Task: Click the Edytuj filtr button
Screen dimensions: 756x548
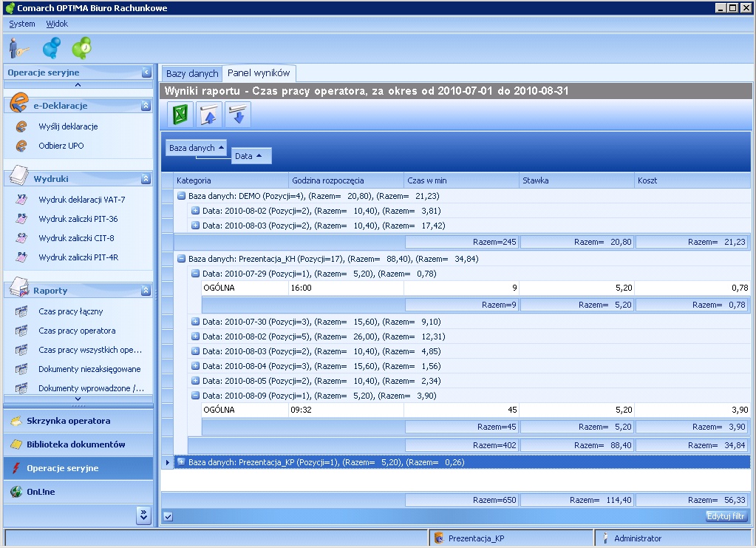Action: [x=726, y=516]
